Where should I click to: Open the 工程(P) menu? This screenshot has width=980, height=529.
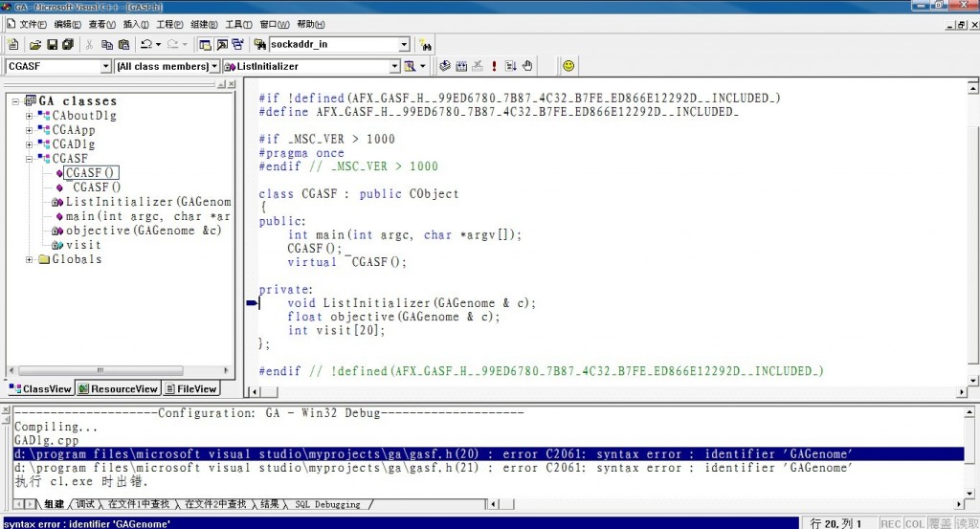pyautogui.click(x=169, y=24)
